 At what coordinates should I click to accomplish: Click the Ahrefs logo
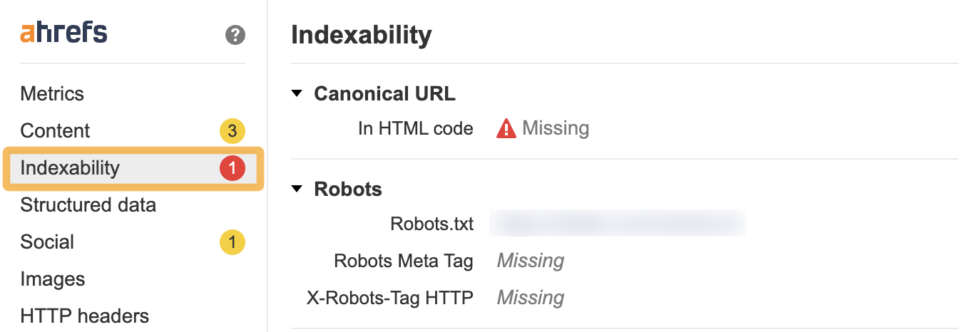[x=63, y=33]
